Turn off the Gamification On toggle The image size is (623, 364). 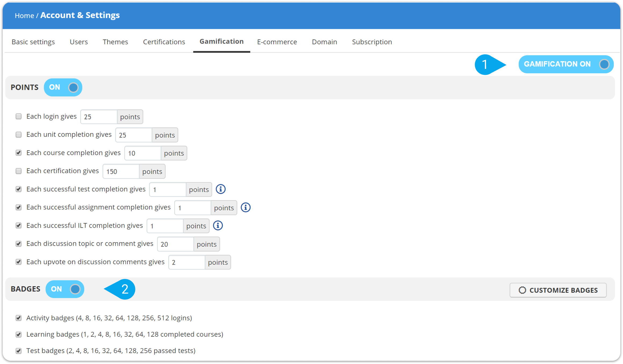566,64
